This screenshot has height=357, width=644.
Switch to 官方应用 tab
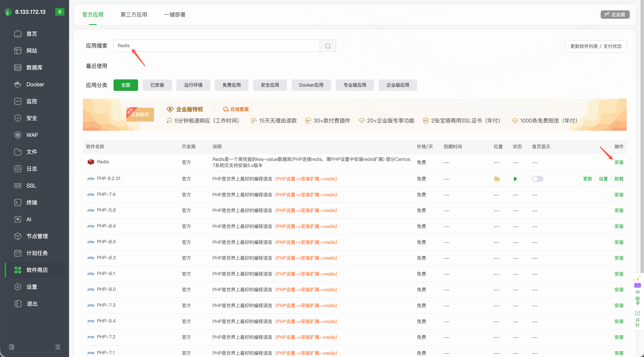click(93, 15)
